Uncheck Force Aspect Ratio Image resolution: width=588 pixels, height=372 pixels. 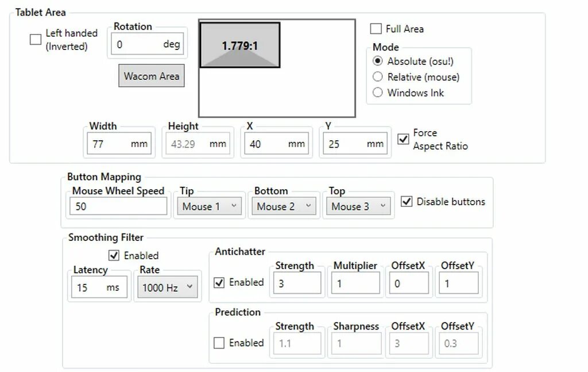coord(403,139)
